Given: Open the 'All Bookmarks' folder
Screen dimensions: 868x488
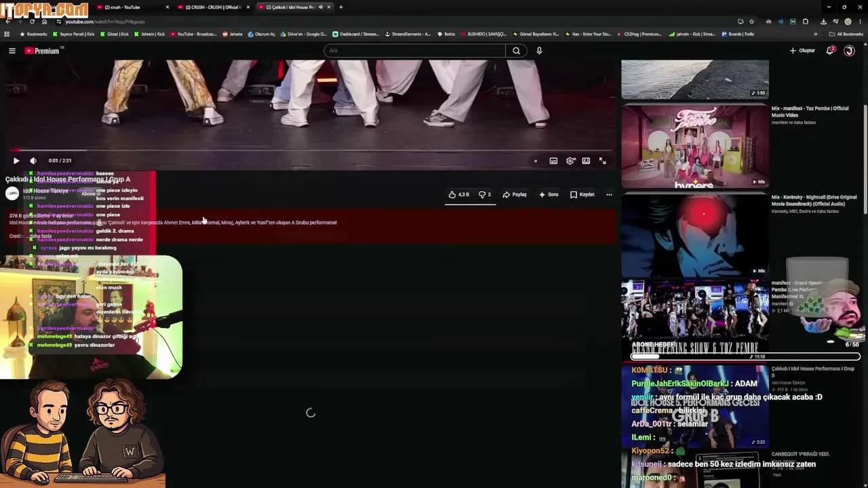Looking at the screenshot, I should pyautogui.click(x=846, y=34).
